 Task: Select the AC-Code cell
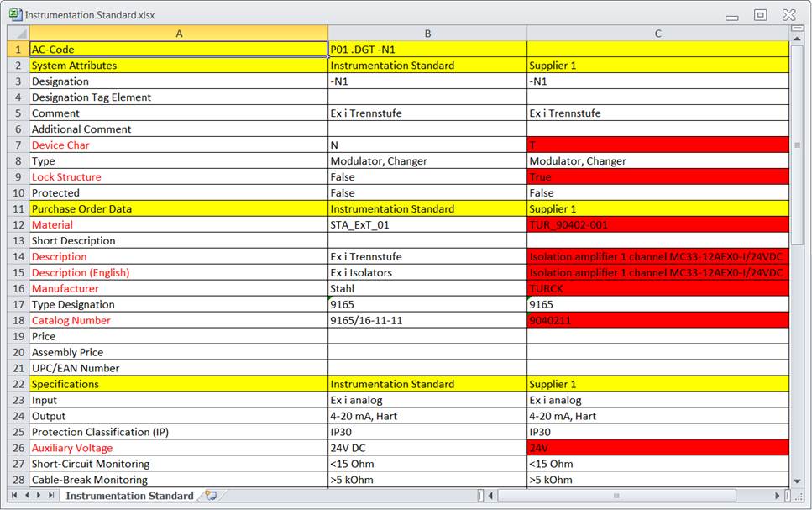(x=179, y=50)
